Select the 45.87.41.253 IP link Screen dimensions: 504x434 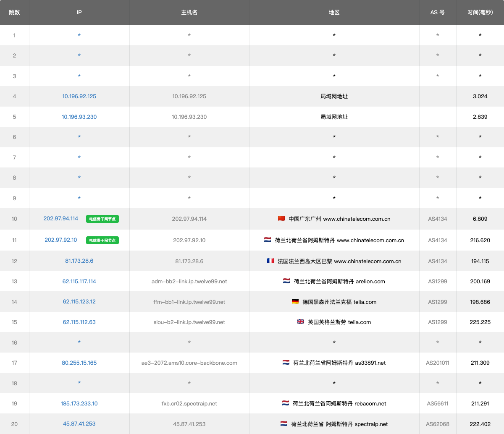click(79, 424)
